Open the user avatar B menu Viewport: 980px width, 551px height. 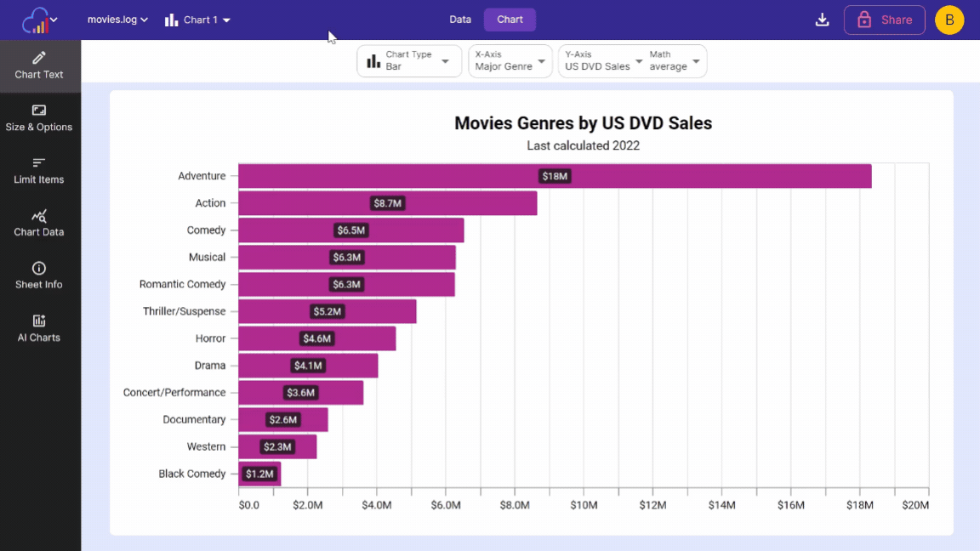[x=949, y=20]
